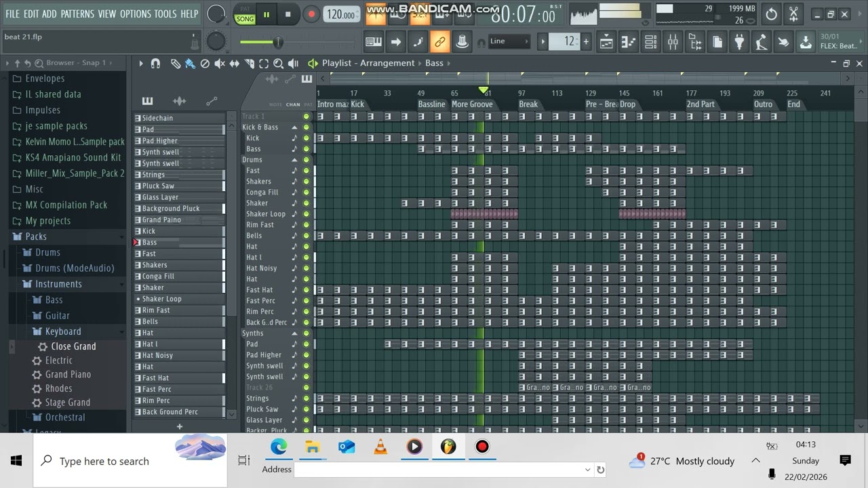Open Microsoft Edge from taskbar

coord(279,447)
